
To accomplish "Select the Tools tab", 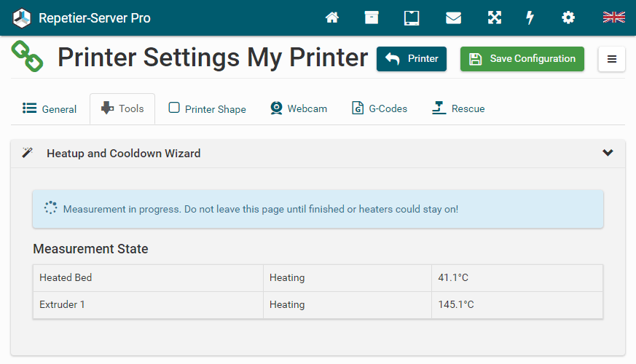I will pos(122,108).
